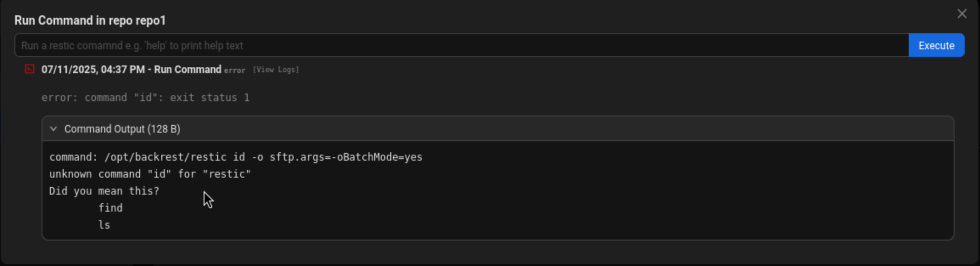Focus the restic command input field

click(462, 45)
